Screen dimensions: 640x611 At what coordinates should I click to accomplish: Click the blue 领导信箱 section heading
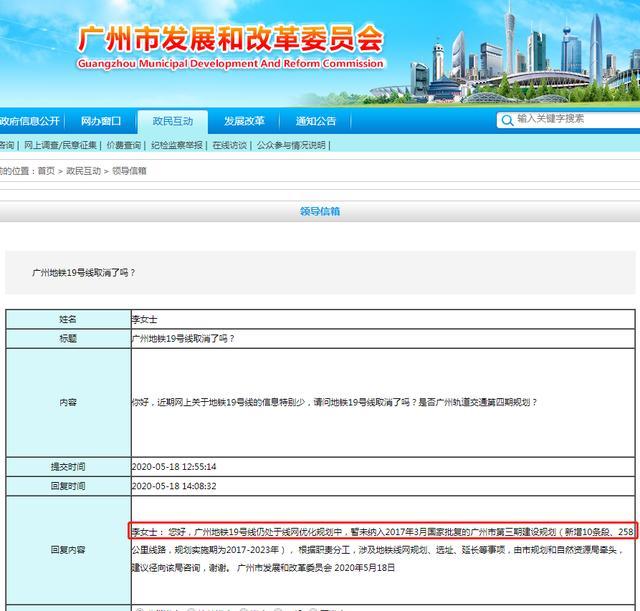(x=320, y=211)
